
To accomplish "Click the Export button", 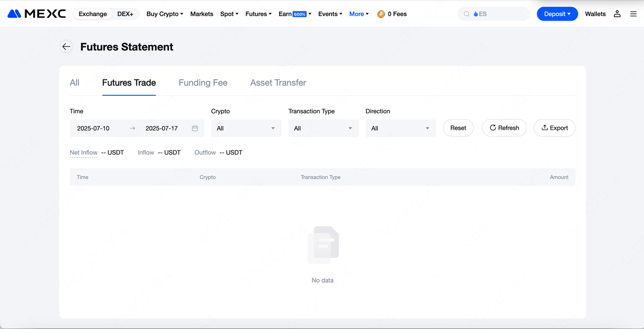I will pyautogui.click(x=554, y=128).
